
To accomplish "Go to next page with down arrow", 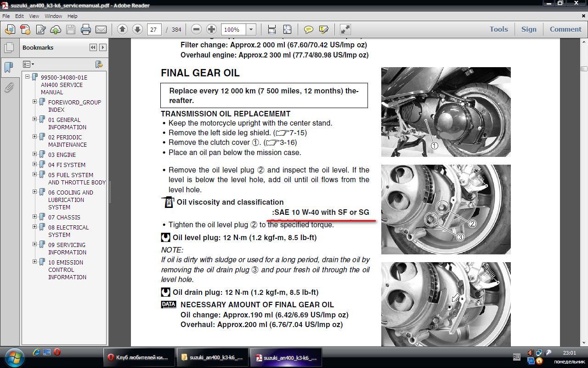I will (x=137, y=29).
